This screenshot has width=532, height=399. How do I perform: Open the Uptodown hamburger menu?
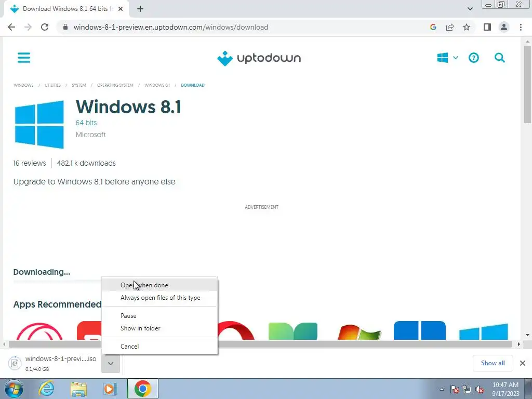coord(24,58)
